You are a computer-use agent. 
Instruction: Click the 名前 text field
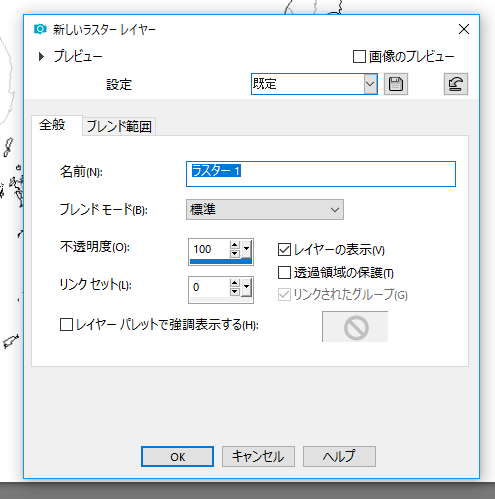[321, 174]
